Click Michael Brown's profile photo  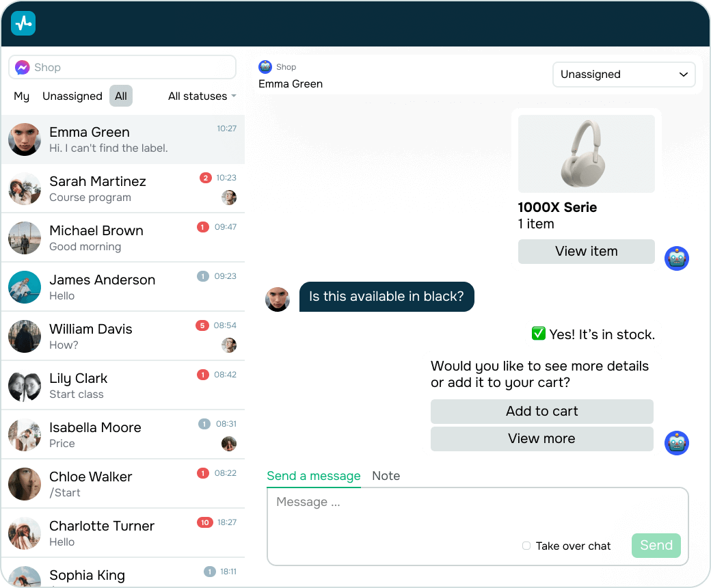[x=25, y=238]
